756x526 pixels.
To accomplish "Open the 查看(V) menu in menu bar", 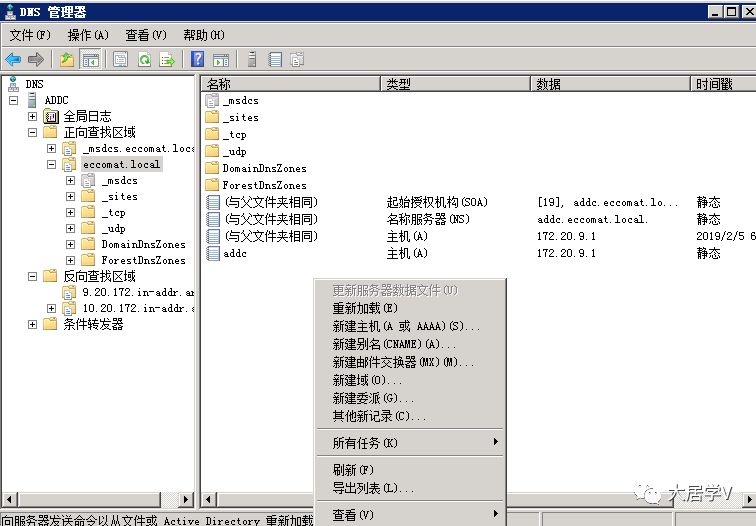I will tap(146, 35).
